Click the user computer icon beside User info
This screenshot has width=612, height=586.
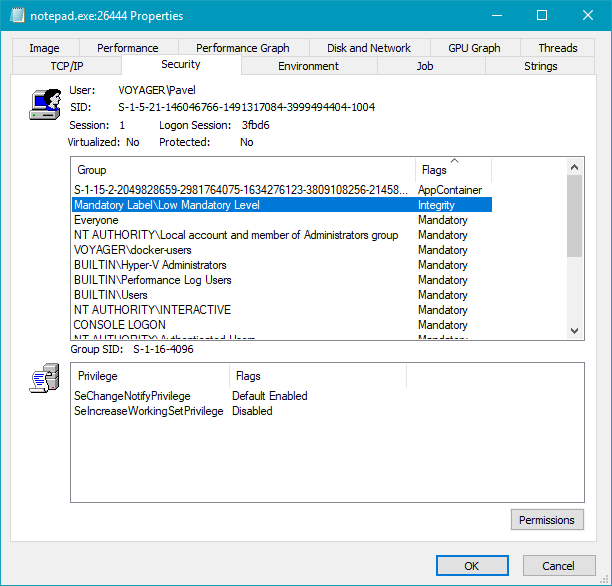(x=45, y=104)
